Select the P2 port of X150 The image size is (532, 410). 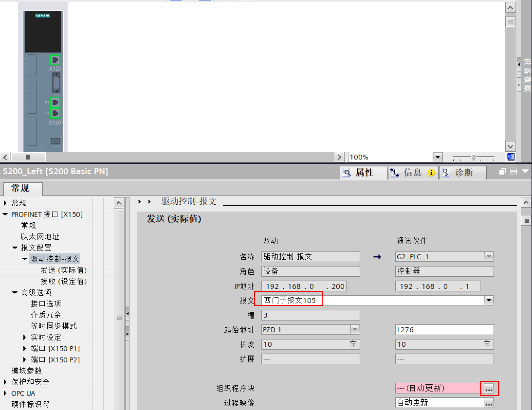click(55, 113)
